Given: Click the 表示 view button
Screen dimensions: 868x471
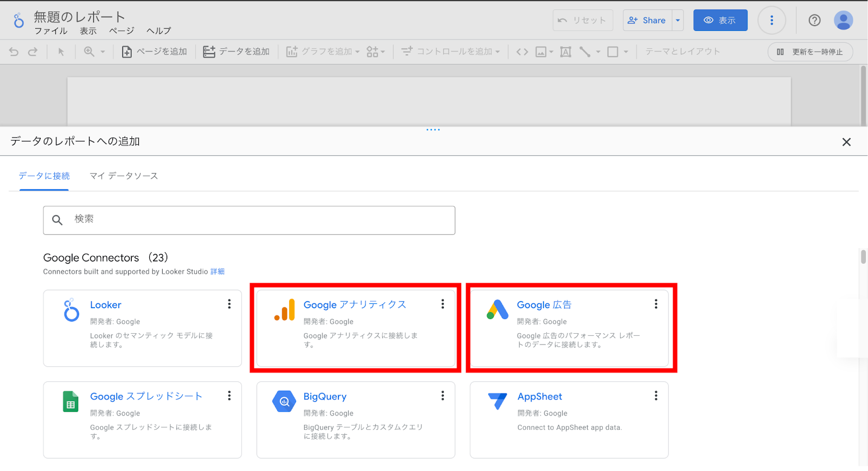Looking at the screenshot, I should pyautogui.click(x=720, y=20).
